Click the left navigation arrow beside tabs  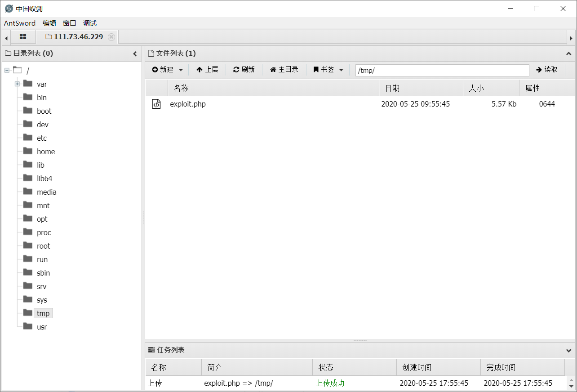[6, 37]
